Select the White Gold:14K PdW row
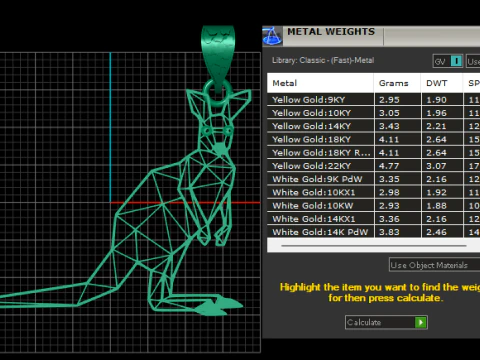Screen dimensions: 480x360 pos(373,232)
